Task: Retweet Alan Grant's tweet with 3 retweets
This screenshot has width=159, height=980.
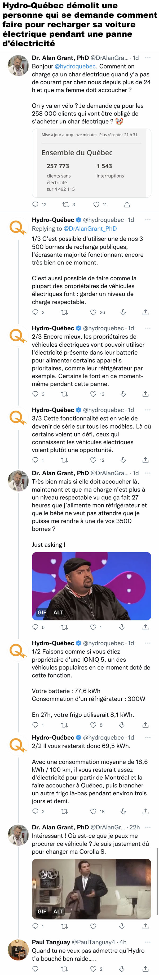Action: click(x=65, y=204)
